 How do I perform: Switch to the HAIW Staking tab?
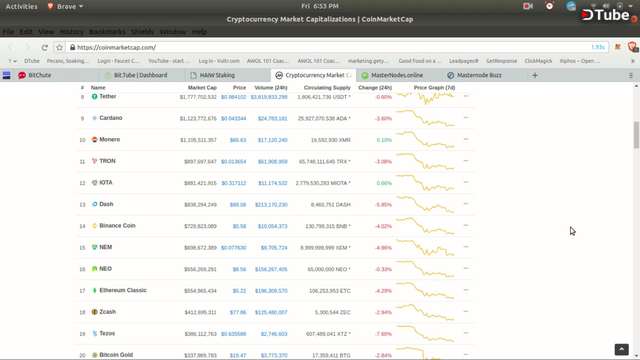227,75
